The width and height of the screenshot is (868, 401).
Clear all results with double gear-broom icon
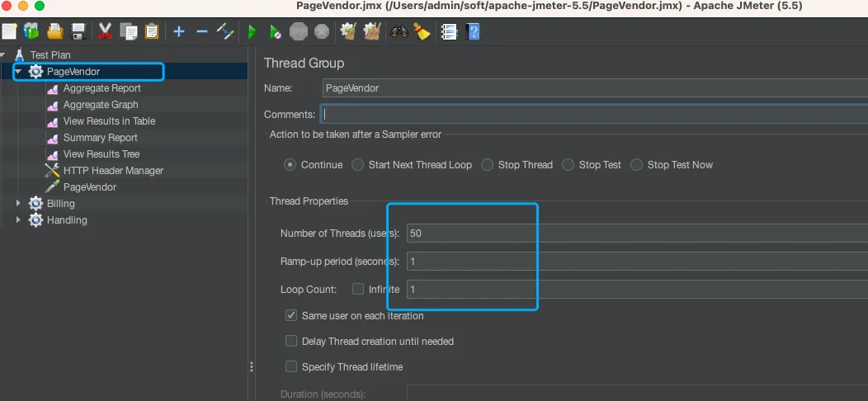(x=372, y=31)
